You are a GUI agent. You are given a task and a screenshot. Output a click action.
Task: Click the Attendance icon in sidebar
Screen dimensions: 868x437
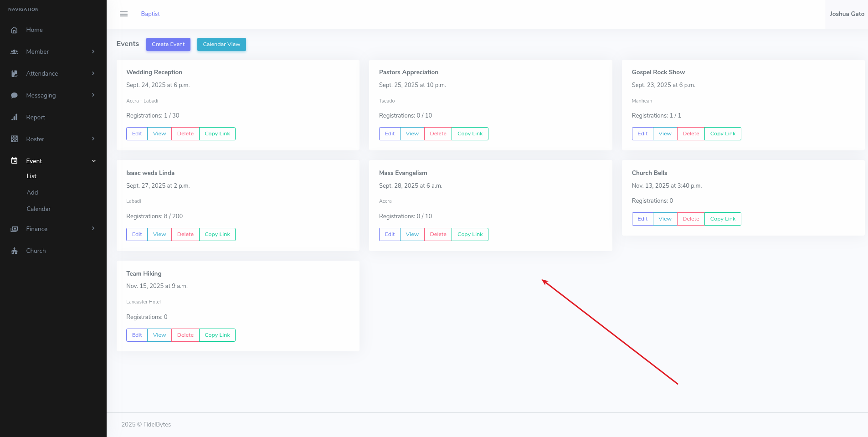(x=15, y=74)
